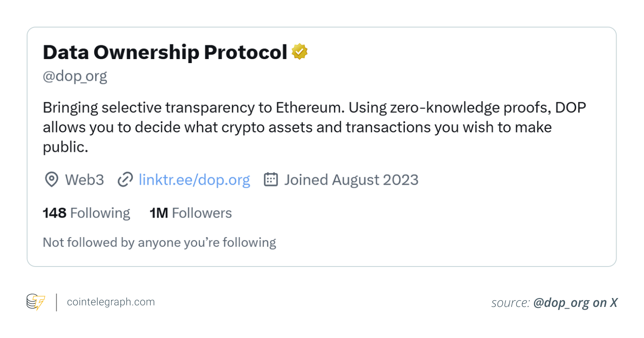644x338 pixels.
Task: Click the Cointelegraph coin logo
Action: 36,302
